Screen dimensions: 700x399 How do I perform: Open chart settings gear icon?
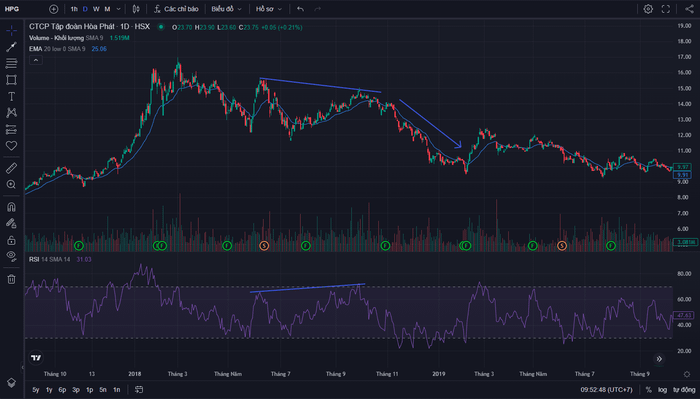648,9
